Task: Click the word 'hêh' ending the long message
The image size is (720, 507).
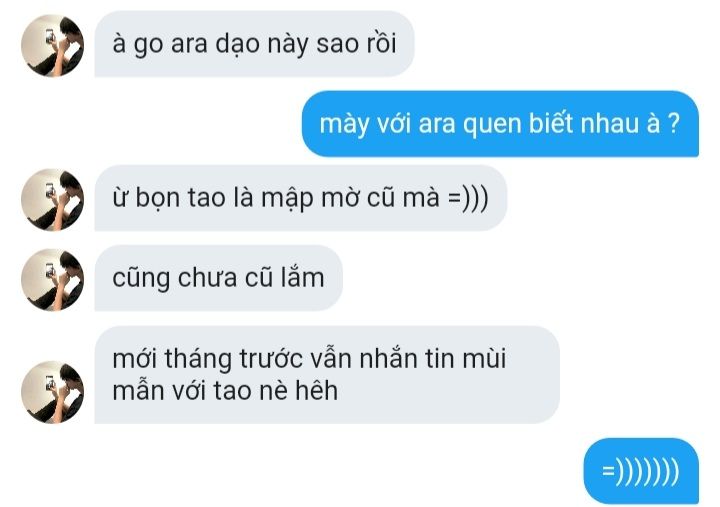Action: (x=316, y=390)
